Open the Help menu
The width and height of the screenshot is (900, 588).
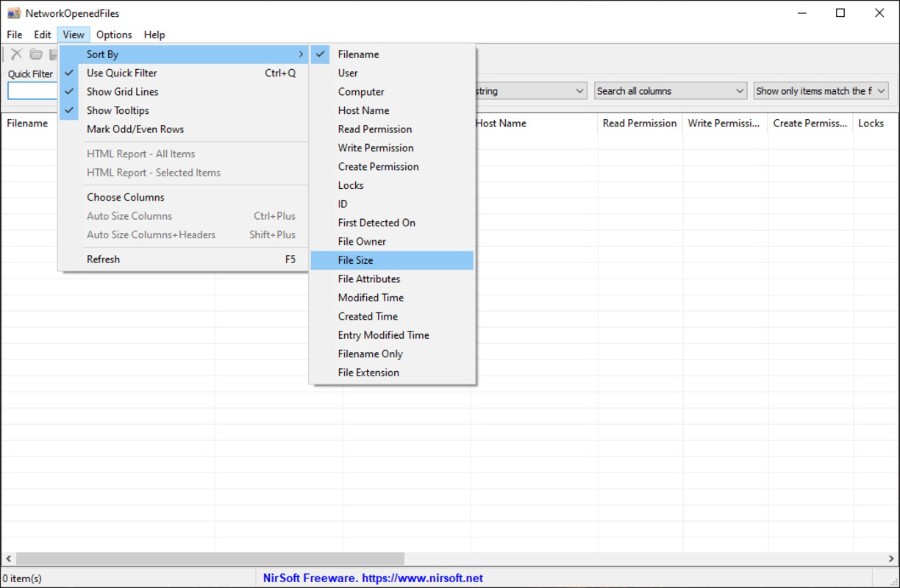154,35
